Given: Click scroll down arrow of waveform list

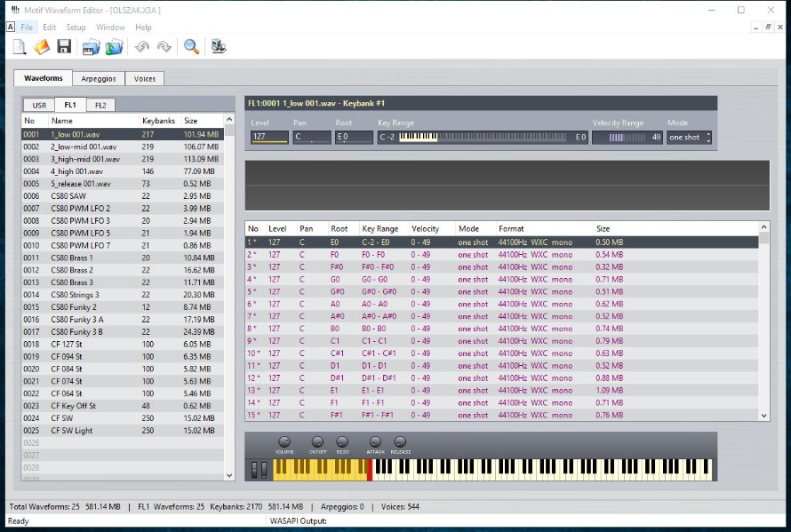Looking at the screenshot, I should (229, 475).
